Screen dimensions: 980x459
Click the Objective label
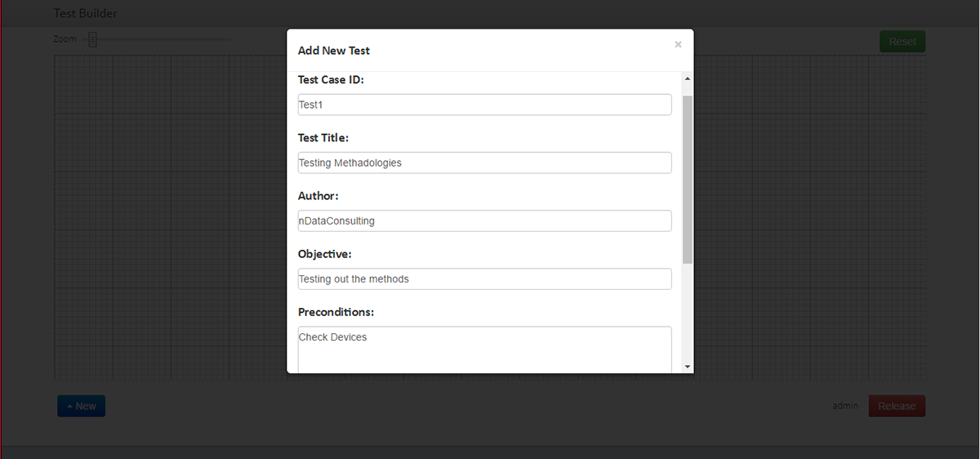click(x=325, y=254)
